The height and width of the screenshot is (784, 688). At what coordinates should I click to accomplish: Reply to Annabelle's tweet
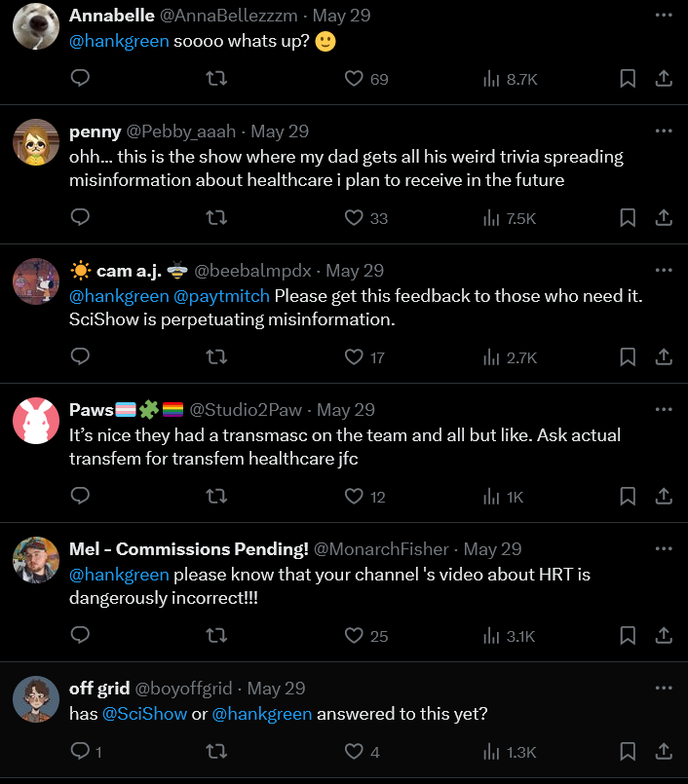point(81,79)
